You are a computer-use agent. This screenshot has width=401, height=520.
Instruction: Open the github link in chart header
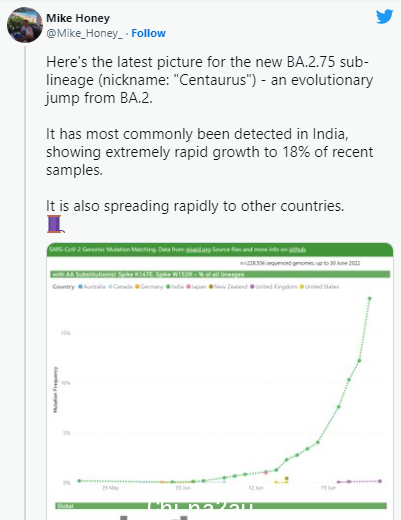click(x=297, y=250)
